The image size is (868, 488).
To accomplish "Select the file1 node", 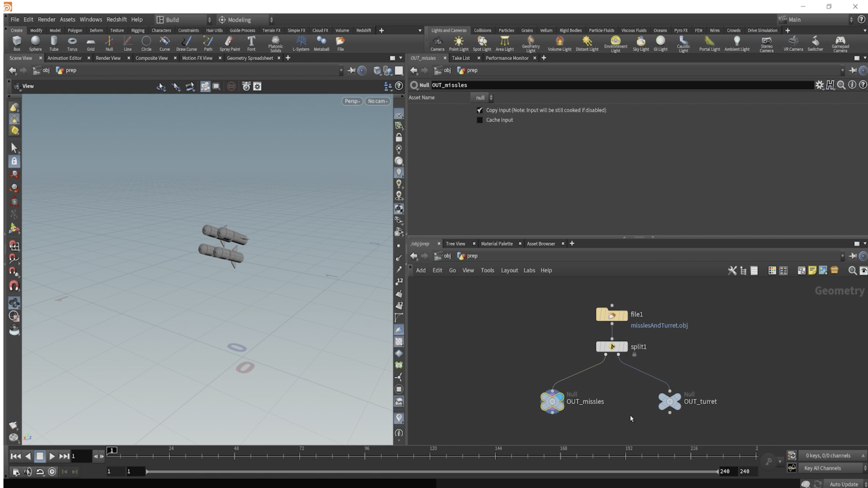I will (612, 314).
